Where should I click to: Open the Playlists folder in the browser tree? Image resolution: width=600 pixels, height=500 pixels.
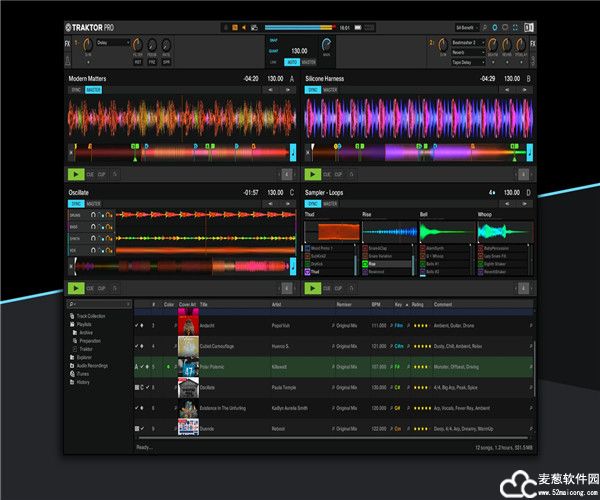point(71,323)
